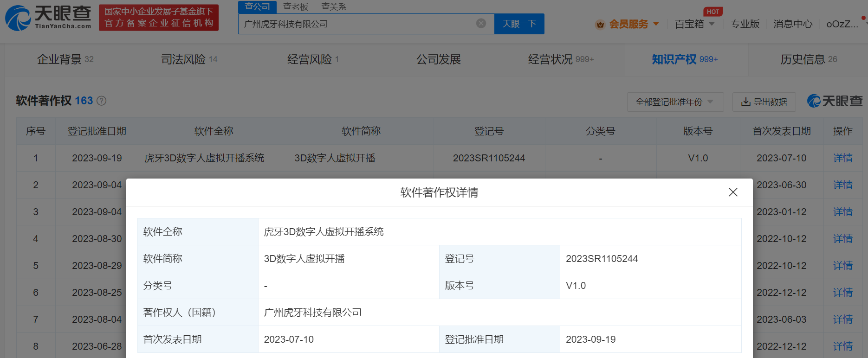Click the 天眼一下 search button
Image resolution: width=868 pixels, height=358 pixels.
(x=519, y=24)
